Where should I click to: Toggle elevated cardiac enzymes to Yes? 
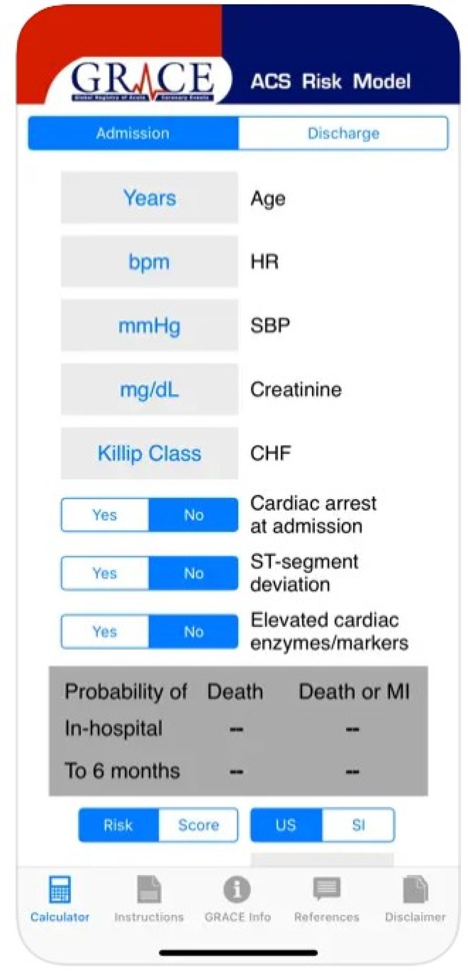104,632
